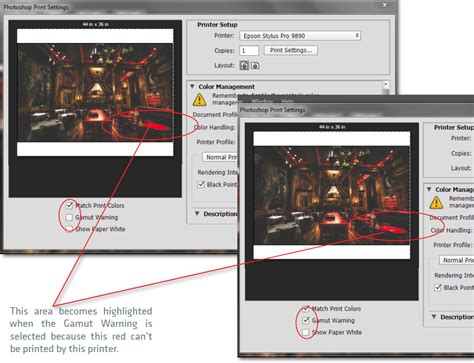
Task: Close the back Photoshop Print Settings window
Action: [384, 5]
